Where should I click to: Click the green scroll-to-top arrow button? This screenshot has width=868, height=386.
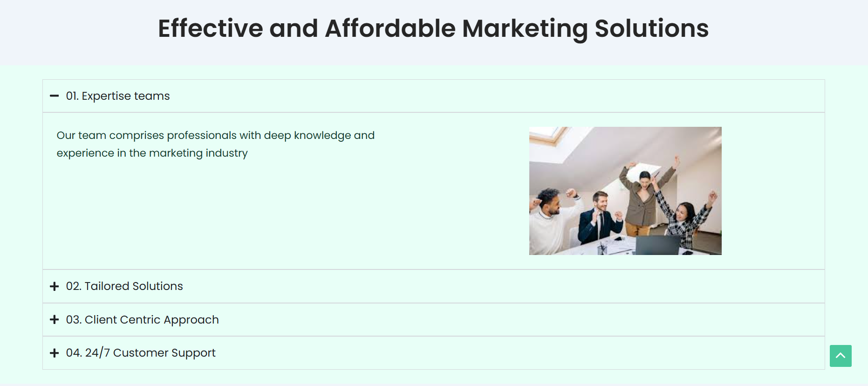click(x=841, y=356)
